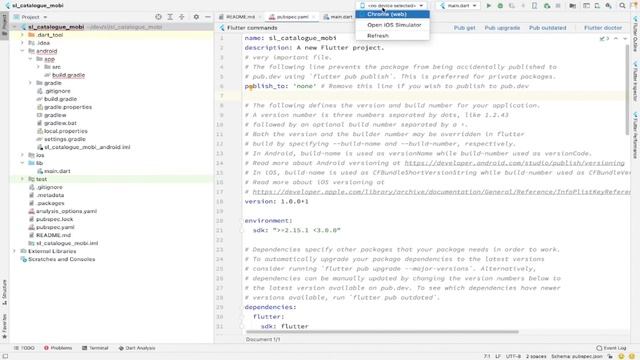Image resolution: width=640 pixels, height=360 pixels.
Task: Open the device selector dropdown
Action: tap(392, 6)
